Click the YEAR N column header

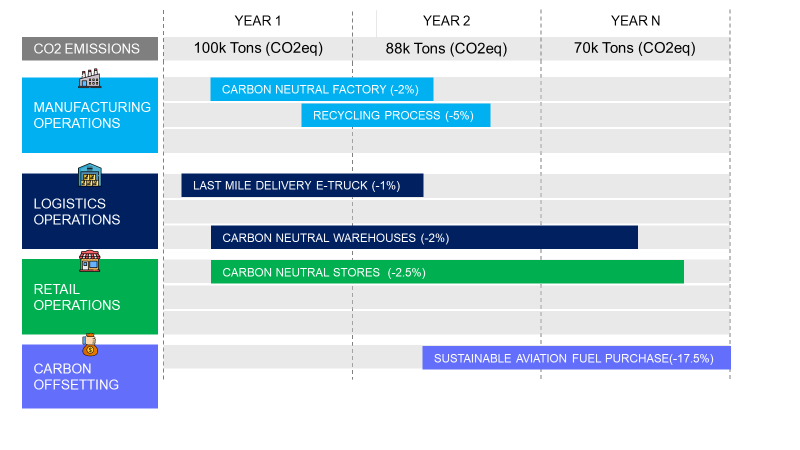coord(635,21)
